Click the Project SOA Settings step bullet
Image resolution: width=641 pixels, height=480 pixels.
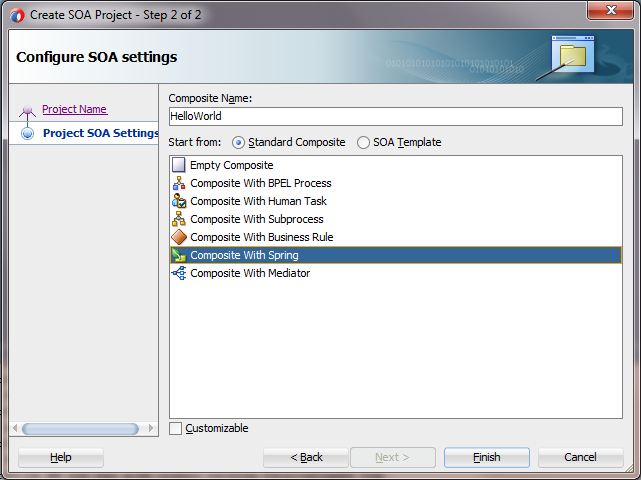click(x=27, y=133)
